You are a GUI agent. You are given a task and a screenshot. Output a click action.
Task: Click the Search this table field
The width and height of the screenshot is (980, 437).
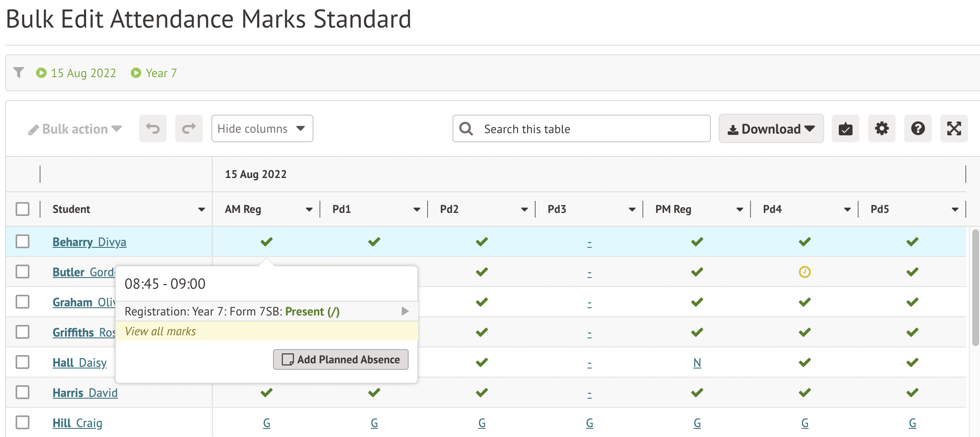(581, 128)
